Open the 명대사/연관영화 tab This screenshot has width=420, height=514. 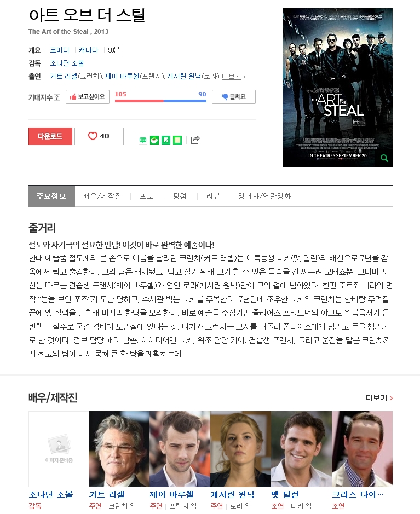(264, 196)
